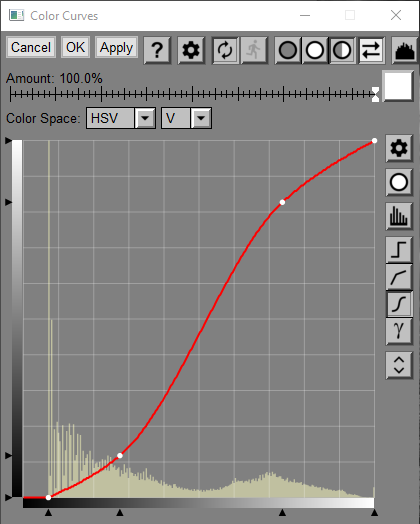Screen dimensions: 420x524
Task: Click the white circle icon beside the graph
Action: (x=399, y=182)
